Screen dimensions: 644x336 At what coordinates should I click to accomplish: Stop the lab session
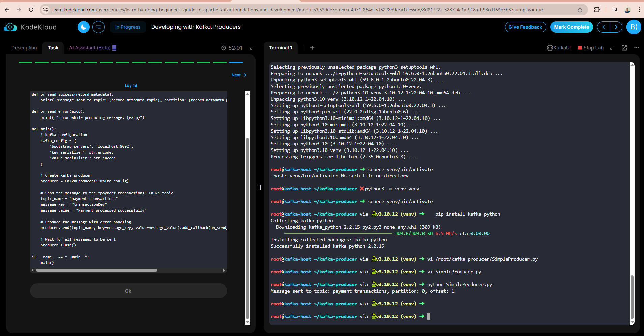click(x=591, y=48)
